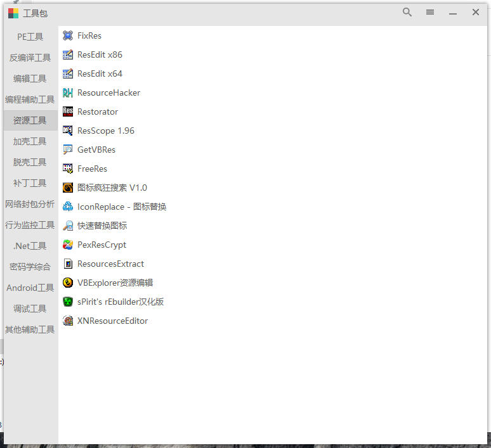Launch Restorator via its icon
The height and width of the screenshot is (448, 491).
point(68,112)
